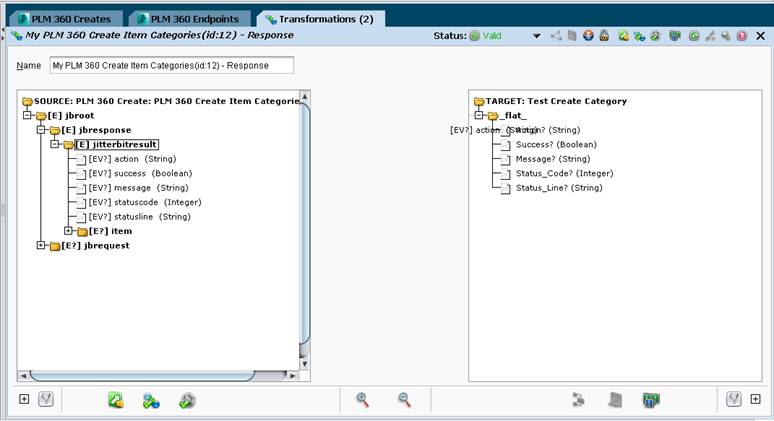The image size is (774, 421).
Task: Click the green checkmark gear icon in header
Action: pos(656,36)
